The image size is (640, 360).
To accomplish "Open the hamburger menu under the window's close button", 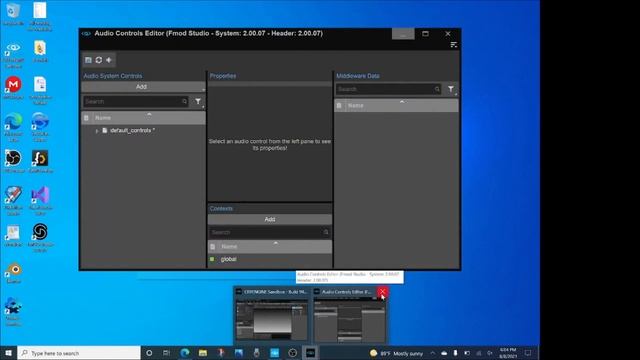I will [453, 44].
